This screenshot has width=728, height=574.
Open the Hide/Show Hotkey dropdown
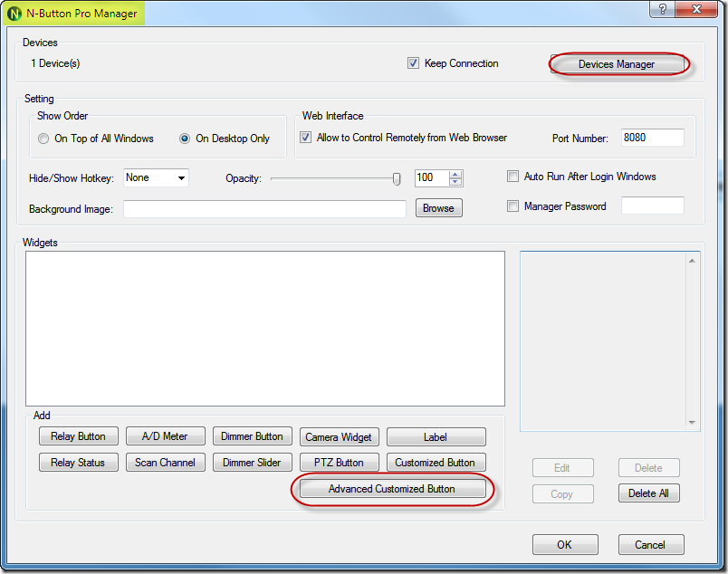156,177
